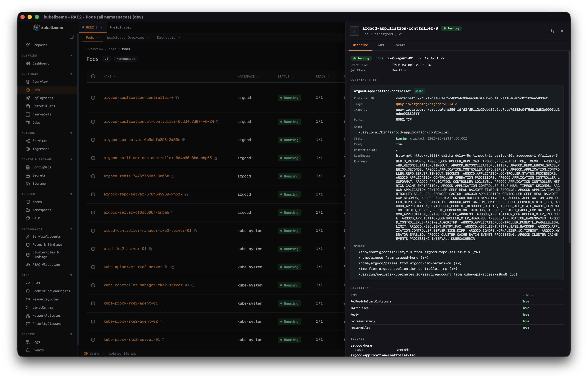The width and height of the screenshot is (588, 380).
Task: Click the StatefulSets database icon
Action: (x=28, y=106)
